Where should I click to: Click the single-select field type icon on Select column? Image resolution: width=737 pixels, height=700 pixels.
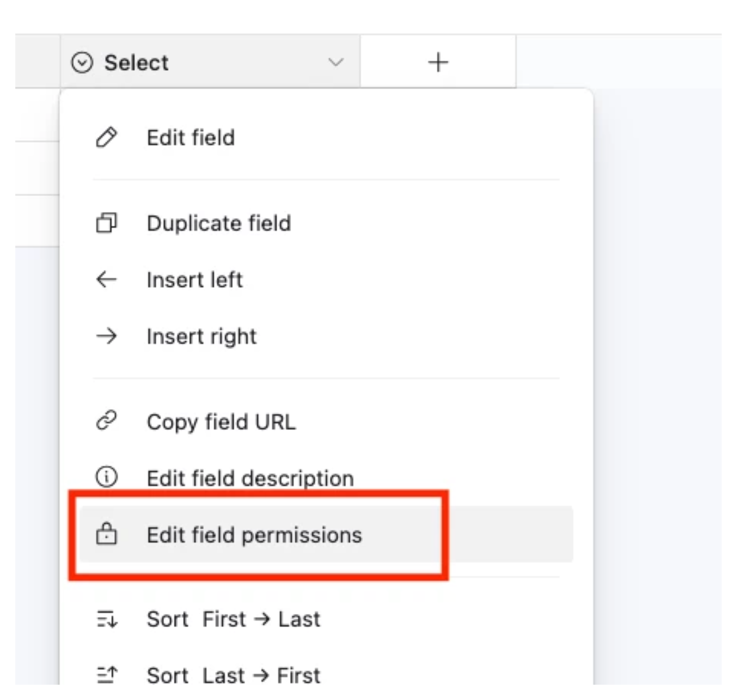pyautogui.click(x=83, y=62)
